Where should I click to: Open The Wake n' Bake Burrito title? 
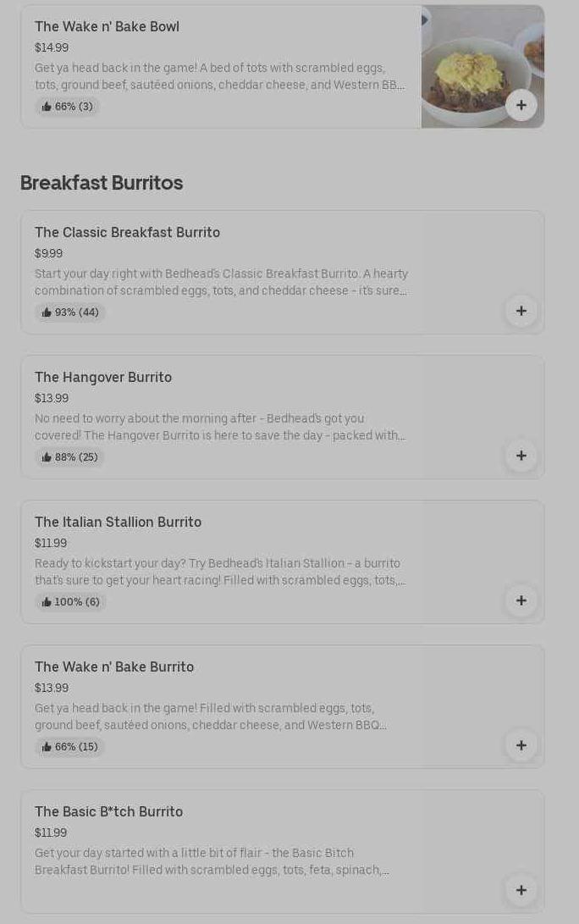click(x=114, y=667)
